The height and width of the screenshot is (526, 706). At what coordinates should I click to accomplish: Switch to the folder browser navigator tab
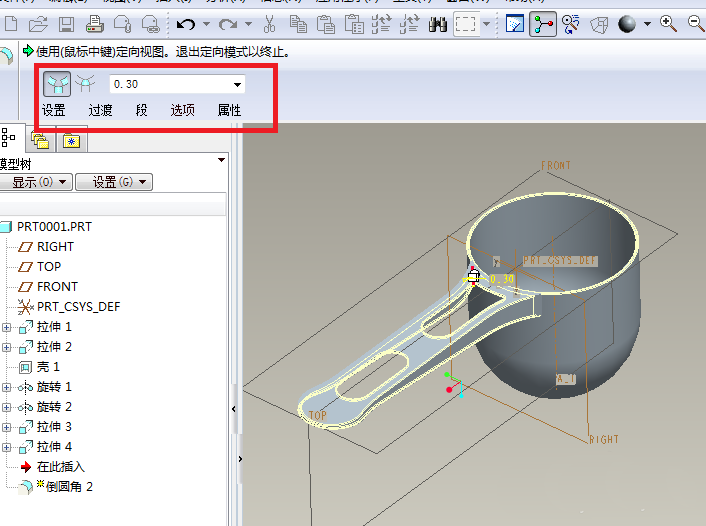tap(41, 141)
